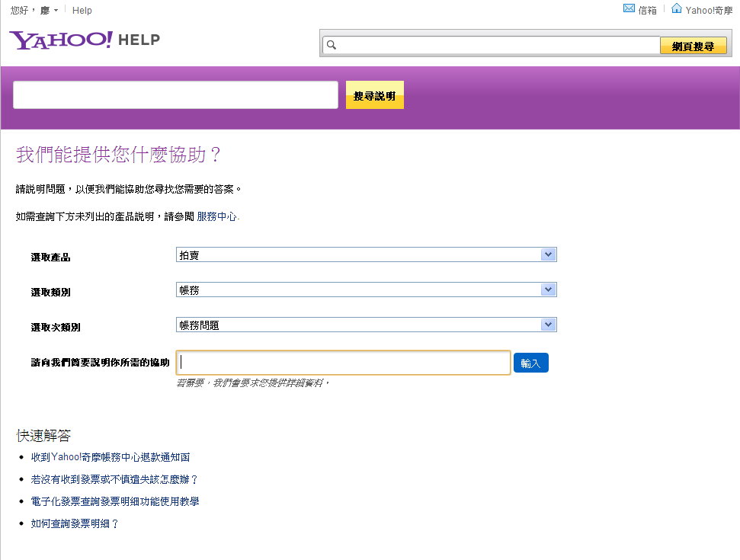This screenshot has height=560, width=740.
Task: Click the 選取產品 label
Action: click(x=50, y=257)
